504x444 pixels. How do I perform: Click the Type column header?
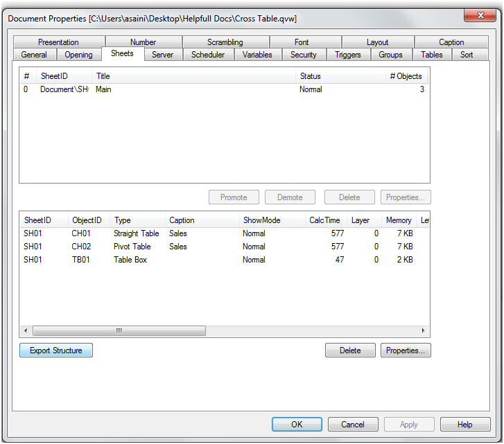(137, 220)
